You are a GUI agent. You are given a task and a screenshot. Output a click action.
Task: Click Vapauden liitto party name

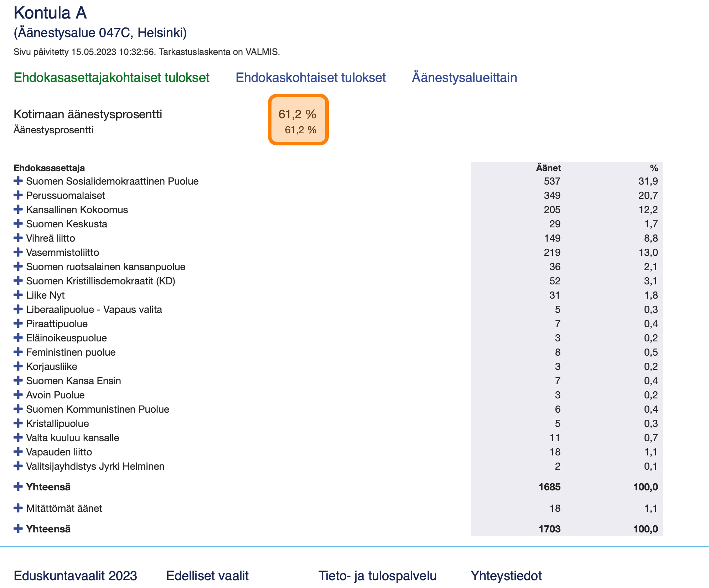click(x=59, y=452)
